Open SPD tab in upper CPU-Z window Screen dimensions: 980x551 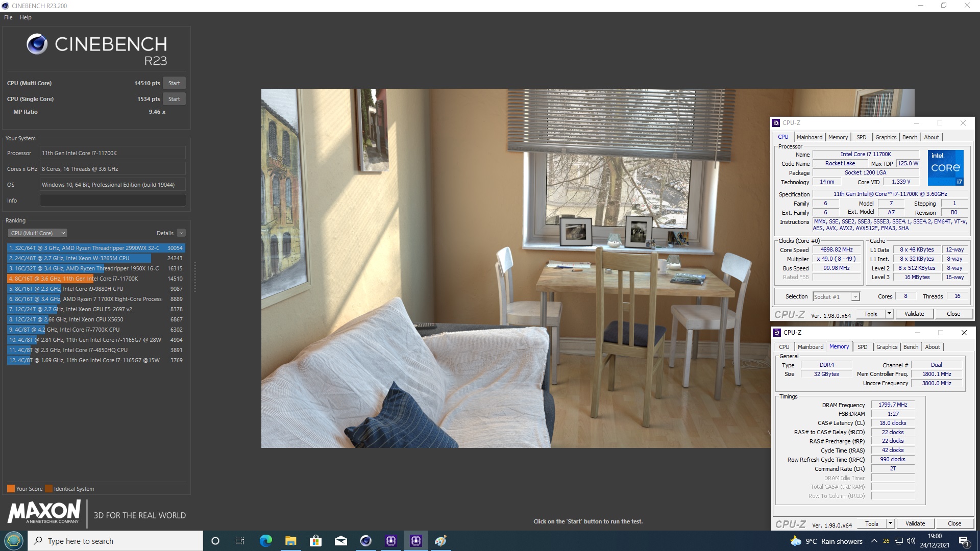[x=862, y=137]
